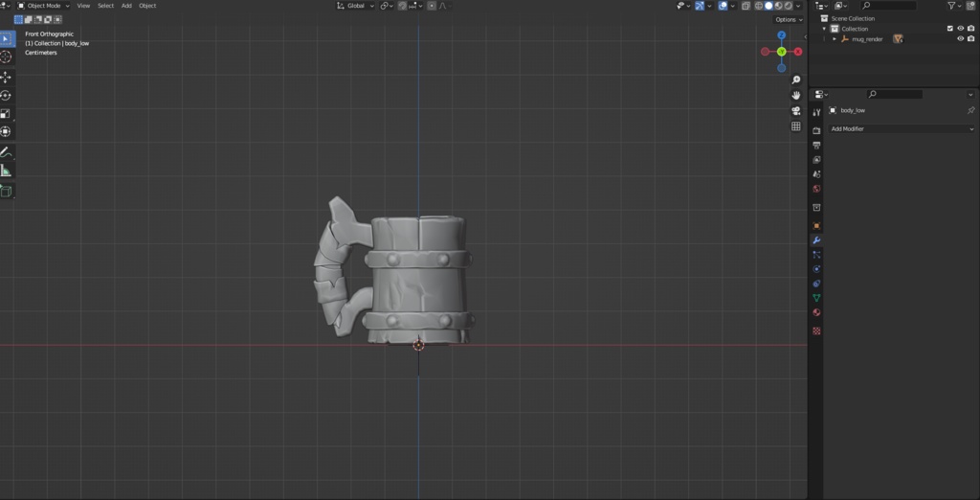Expand the mug_render tree item
Screen dimensions: 980x500
835,39
